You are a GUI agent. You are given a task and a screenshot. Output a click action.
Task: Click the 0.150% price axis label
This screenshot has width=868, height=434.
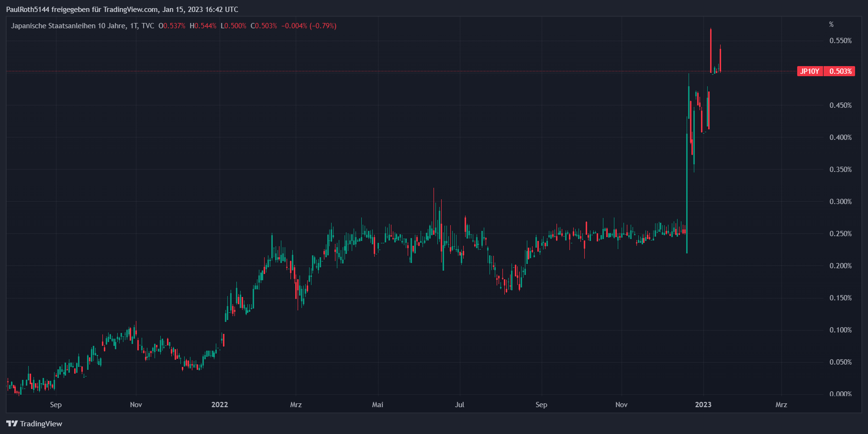(x=840, y=298)
